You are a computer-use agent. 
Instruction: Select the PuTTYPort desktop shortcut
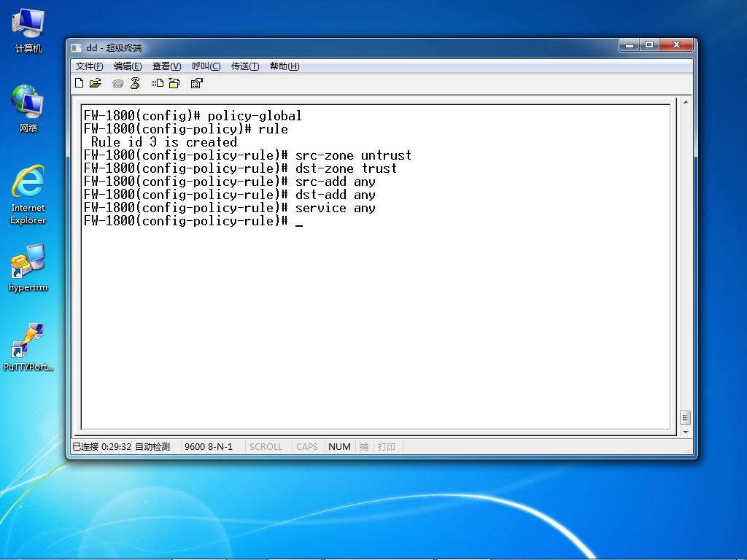pos(28,346)
